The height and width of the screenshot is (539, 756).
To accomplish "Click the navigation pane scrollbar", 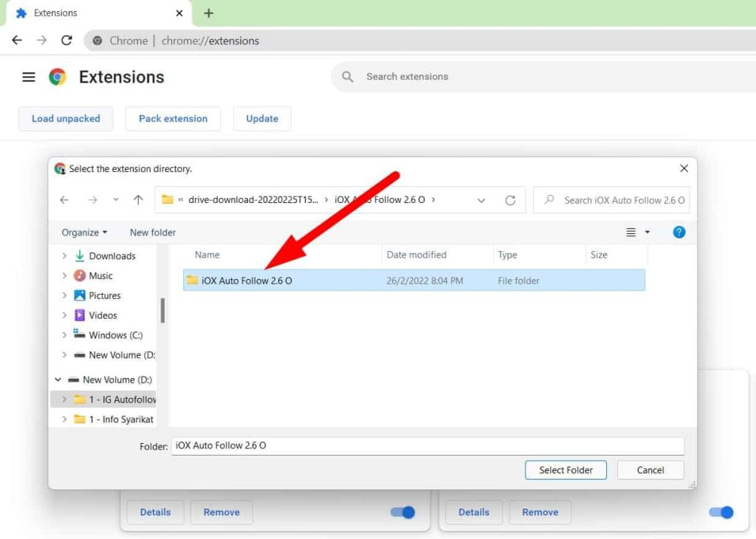I will point(162,311).
